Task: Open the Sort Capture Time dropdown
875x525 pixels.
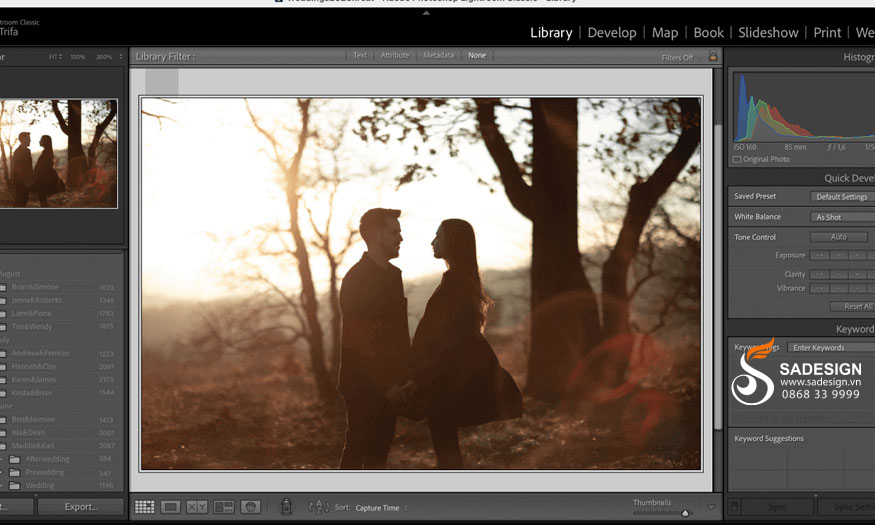Action: 379,508
